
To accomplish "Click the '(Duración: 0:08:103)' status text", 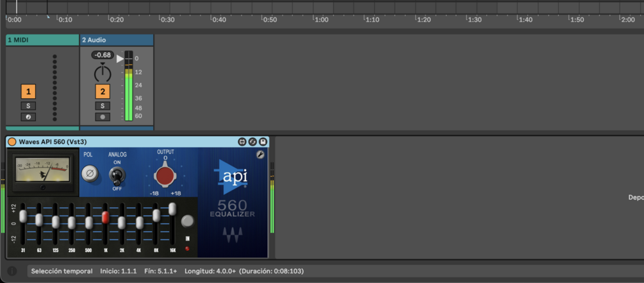I will coord(272,271).
